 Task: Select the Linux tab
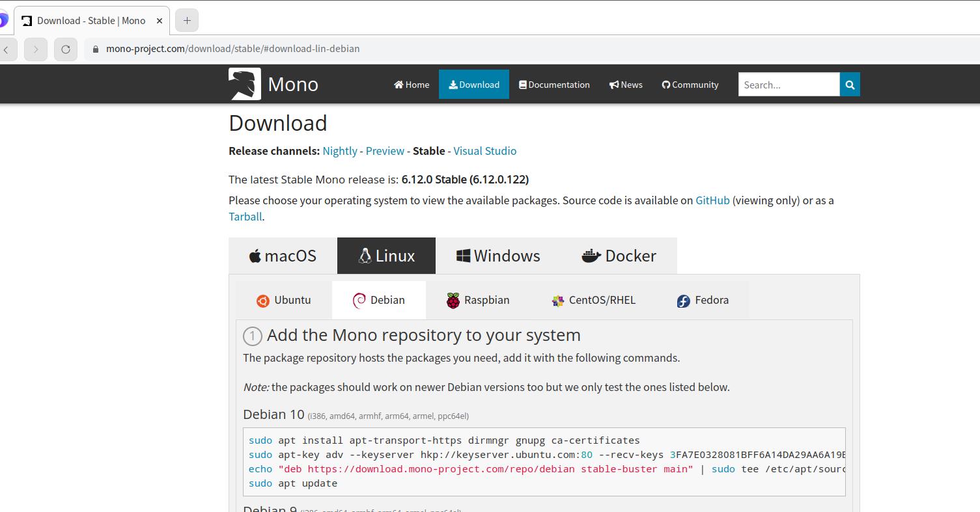(386, 256)
